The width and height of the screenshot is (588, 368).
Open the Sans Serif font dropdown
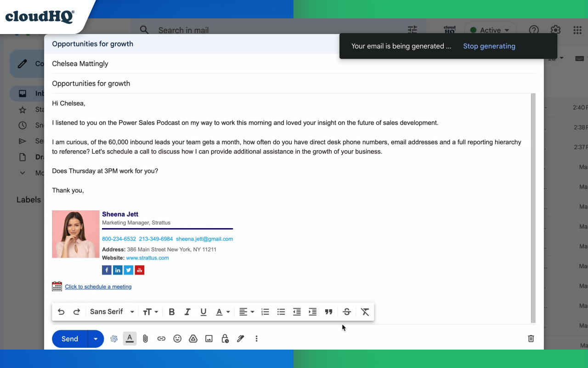[x=112, y=311]
